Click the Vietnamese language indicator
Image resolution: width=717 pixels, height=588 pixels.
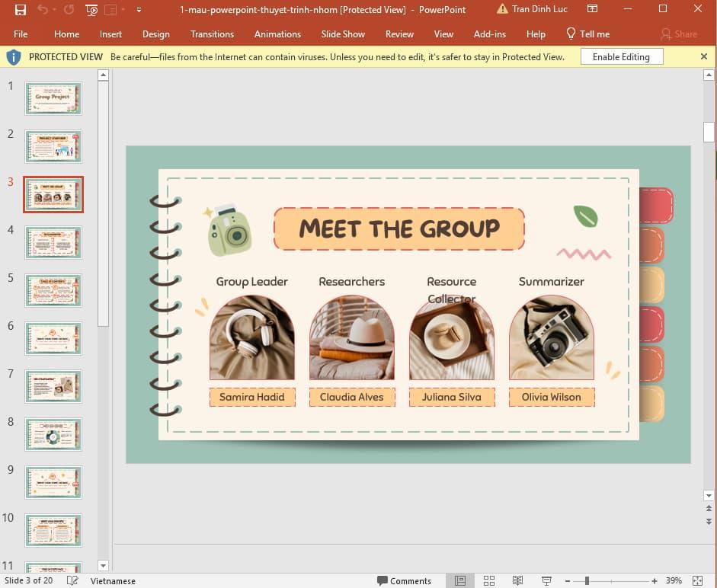click(113, 580)
